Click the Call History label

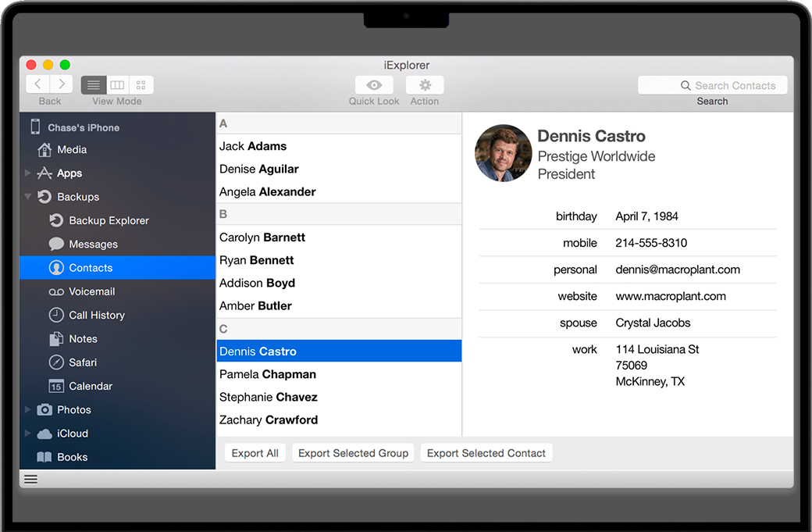point(97,315)
